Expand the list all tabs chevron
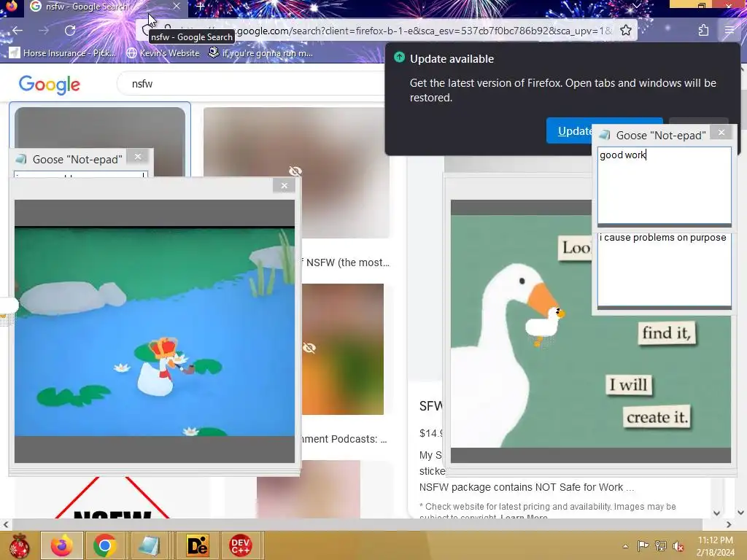This screenshot has width=747, height=560. click(636, 6)
